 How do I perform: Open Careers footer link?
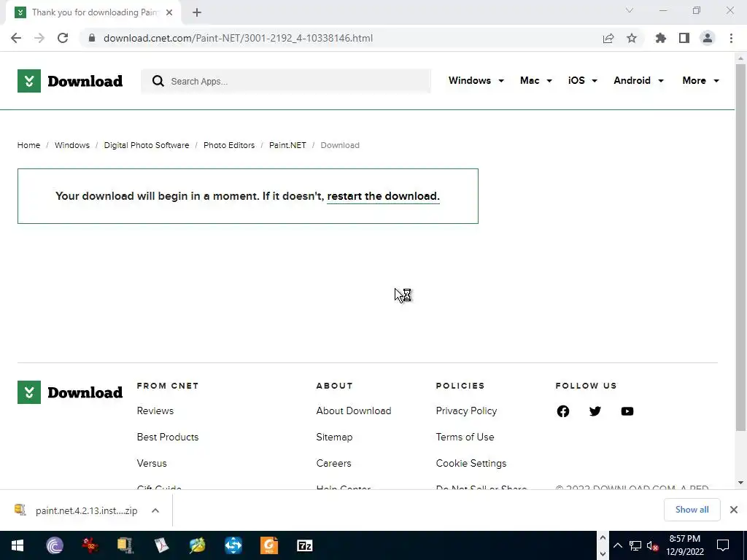(x=333, y=463)
